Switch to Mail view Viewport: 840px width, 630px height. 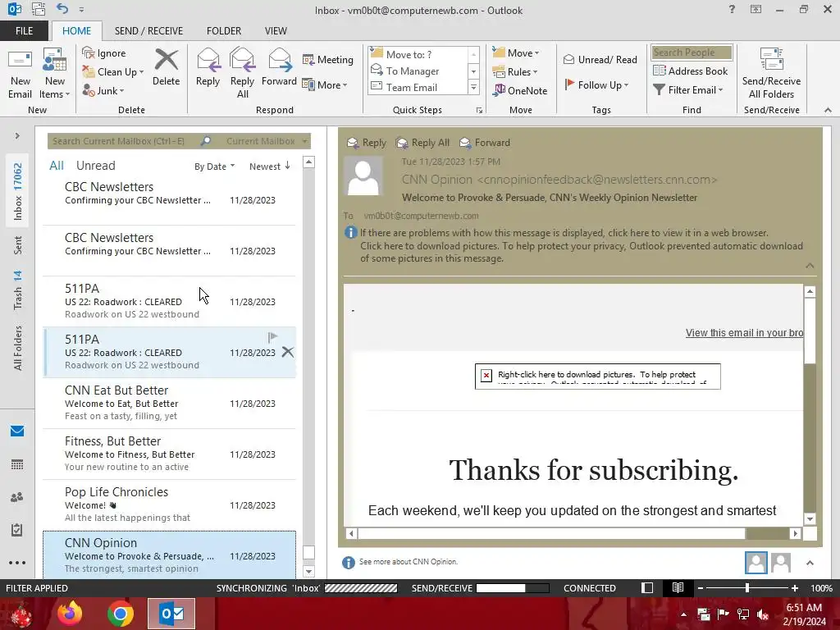click(17, 431)
